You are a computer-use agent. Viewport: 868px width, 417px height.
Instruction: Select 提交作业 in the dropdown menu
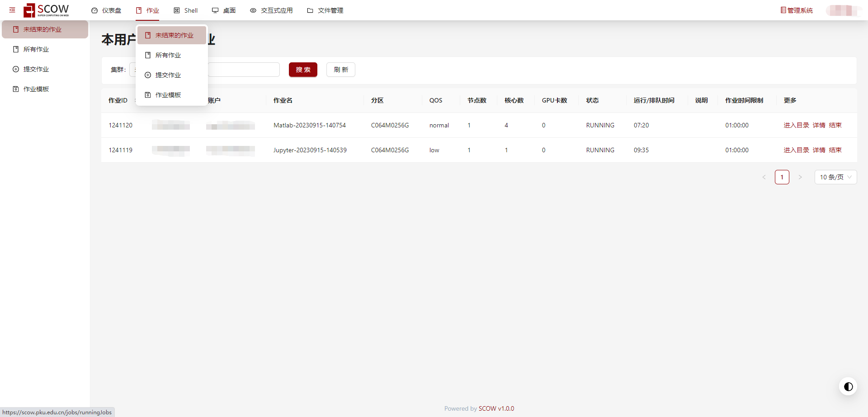point(168,75)
